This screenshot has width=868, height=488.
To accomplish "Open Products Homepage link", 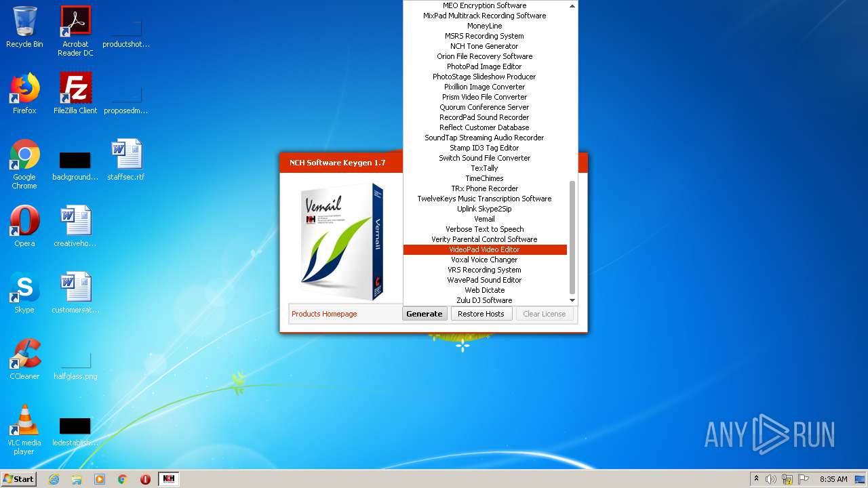I will tap(324, 314).
